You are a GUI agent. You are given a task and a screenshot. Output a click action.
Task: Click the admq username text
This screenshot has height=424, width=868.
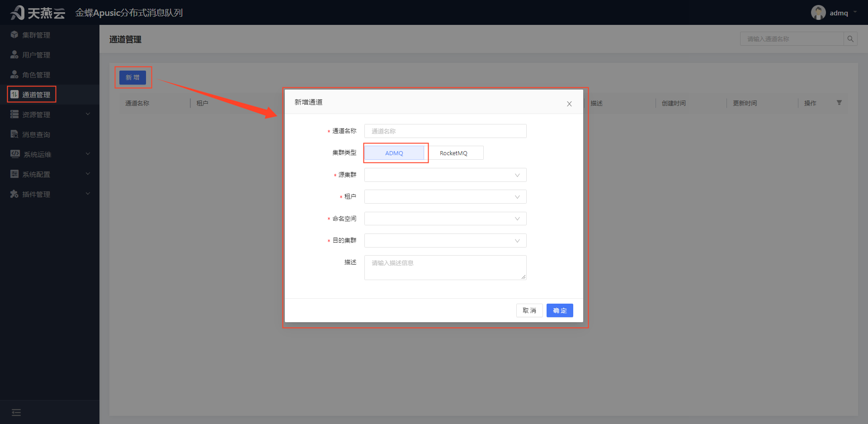tap(839, 13)
